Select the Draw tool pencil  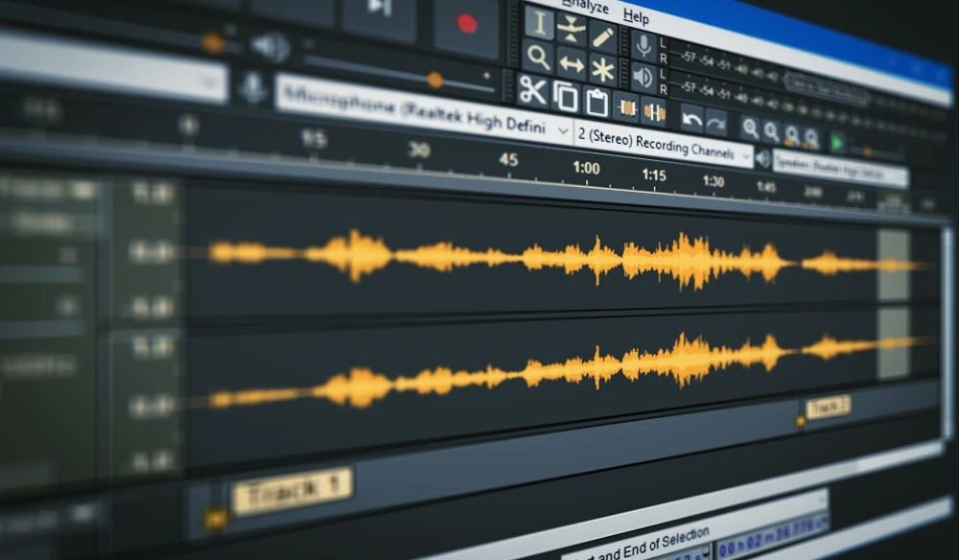[602, 37]
